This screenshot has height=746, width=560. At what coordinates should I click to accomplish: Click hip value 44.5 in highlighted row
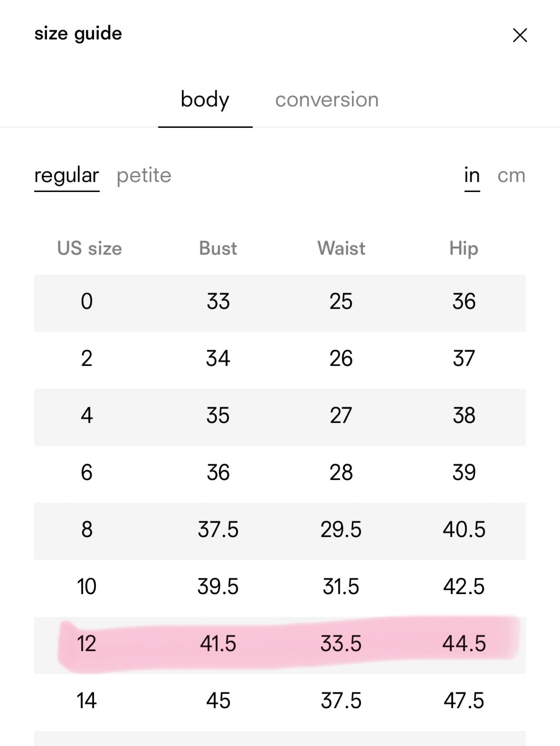click(x=464, y=643)
